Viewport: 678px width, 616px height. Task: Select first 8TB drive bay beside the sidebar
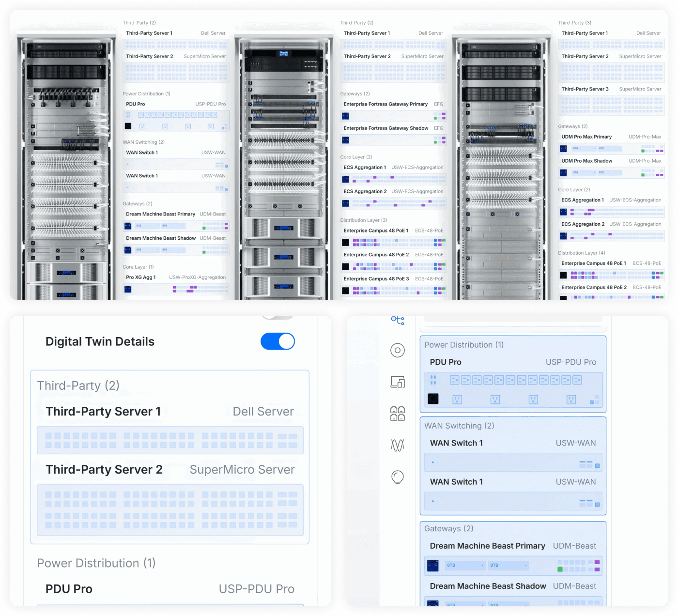(465, 565)
